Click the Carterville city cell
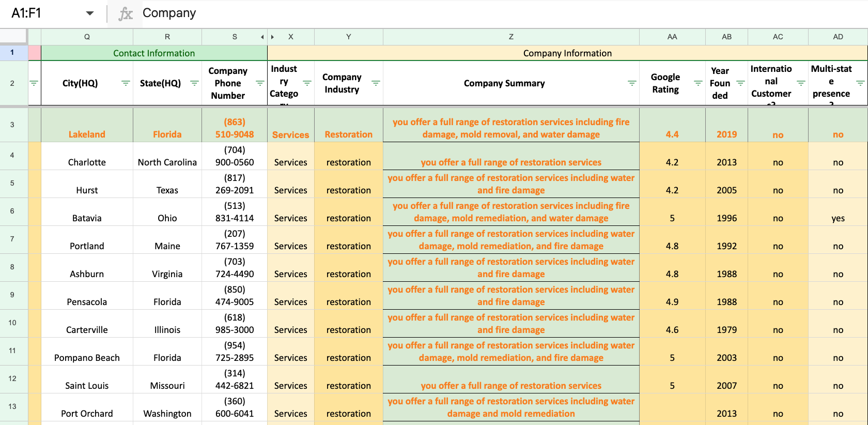The width and height of the screenshot is (868, 425). pyautogui.click(x=87, y=324)
